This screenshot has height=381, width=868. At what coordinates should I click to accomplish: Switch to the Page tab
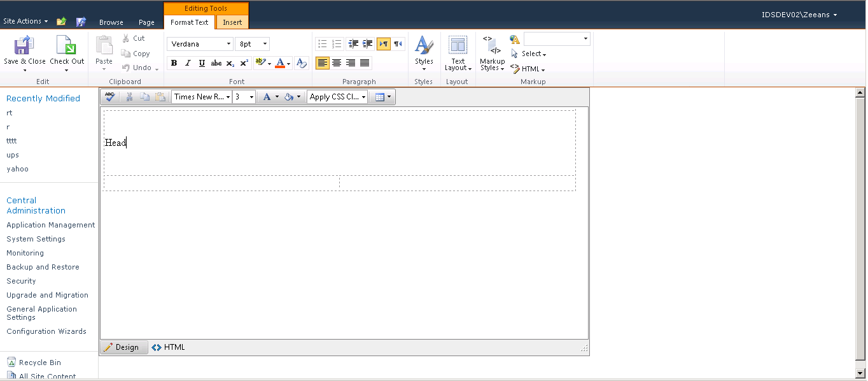click(x=146, y=22)
